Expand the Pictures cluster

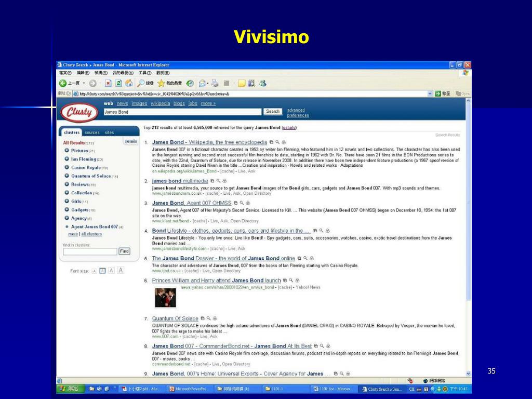click(67, 150)
